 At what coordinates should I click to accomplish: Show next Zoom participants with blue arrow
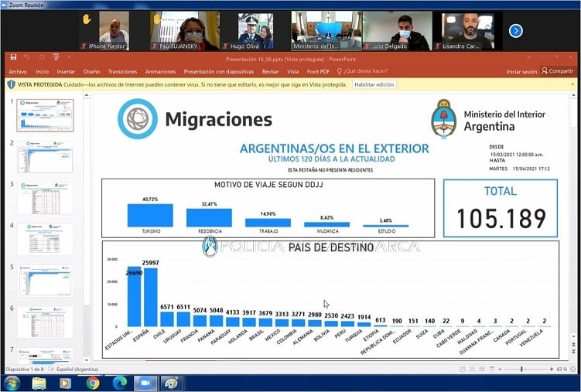[x=516, y=31]
